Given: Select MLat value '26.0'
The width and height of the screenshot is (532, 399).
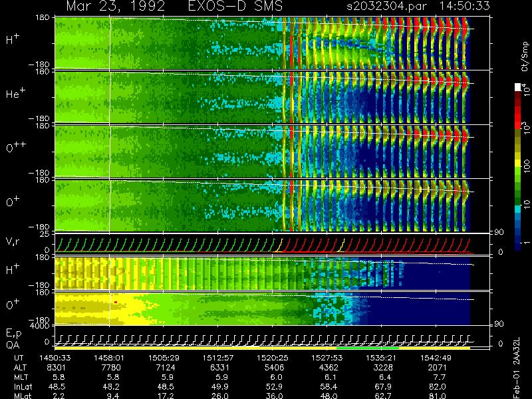Looking at the screenshot, I should point(219,396).
